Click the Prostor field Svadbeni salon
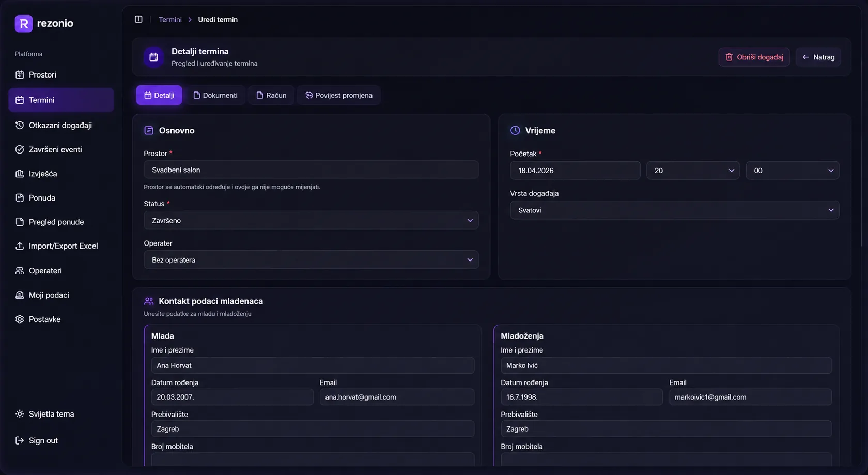Screen dimensions: 868x475 click(x=311, y=170)
